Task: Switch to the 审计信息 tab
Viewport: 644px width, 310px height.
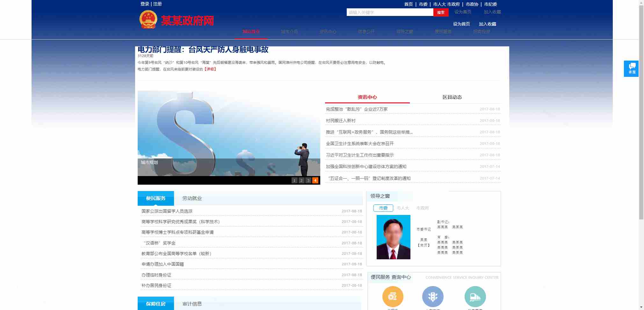Action: pos(192,304)
